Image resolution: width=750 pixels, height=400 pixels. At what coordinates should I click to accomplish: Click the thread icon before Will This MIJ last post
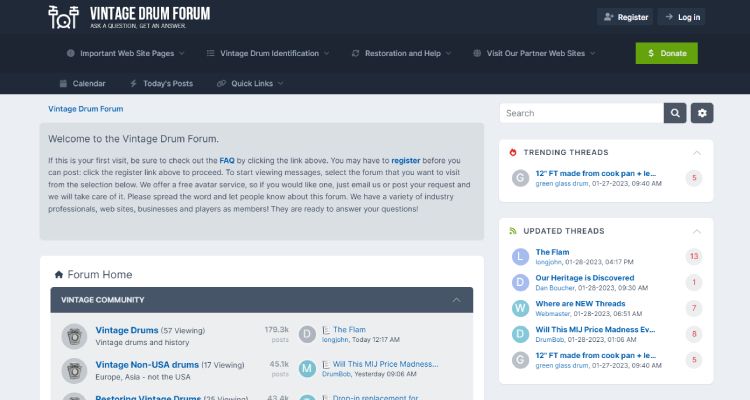[x=326, y=365]
